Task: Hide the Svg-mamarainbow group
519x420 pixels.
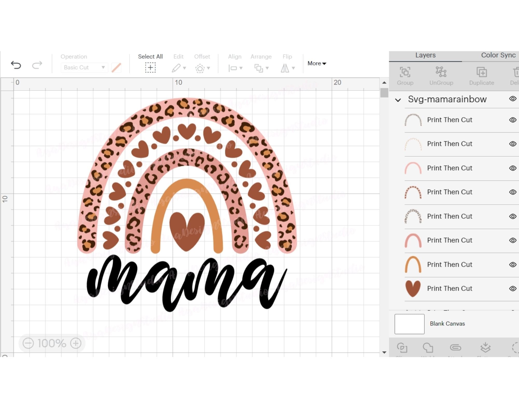Action: point(513,99)
